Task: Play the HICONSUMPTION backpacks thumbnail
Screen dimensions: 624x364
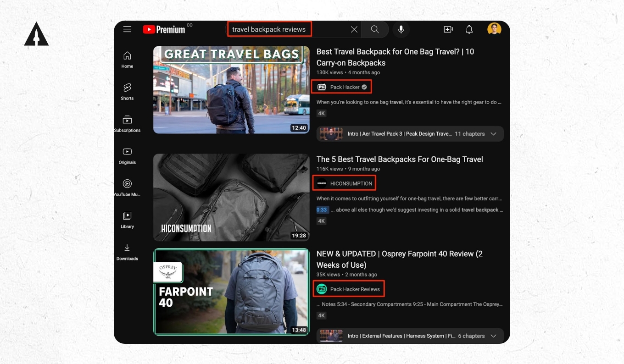Action: coord(231,198)
